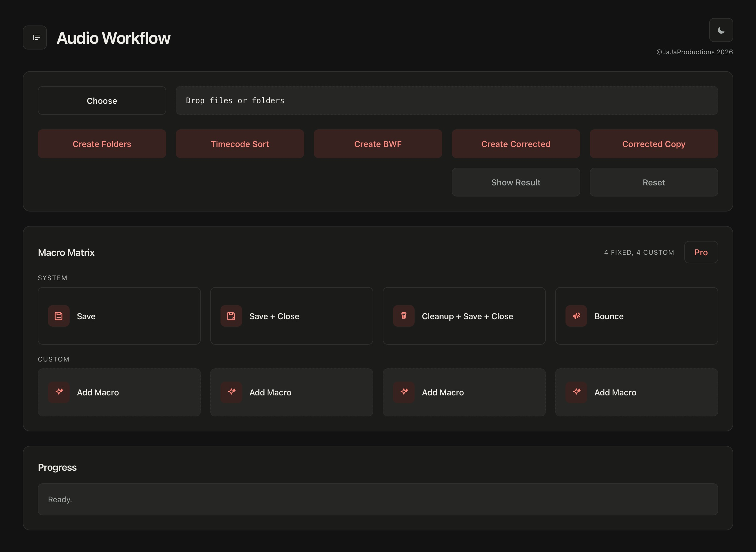The height and width of the screenshot is (552, 756).
Task: Run the Create Folders action
Action: point(102,144)
